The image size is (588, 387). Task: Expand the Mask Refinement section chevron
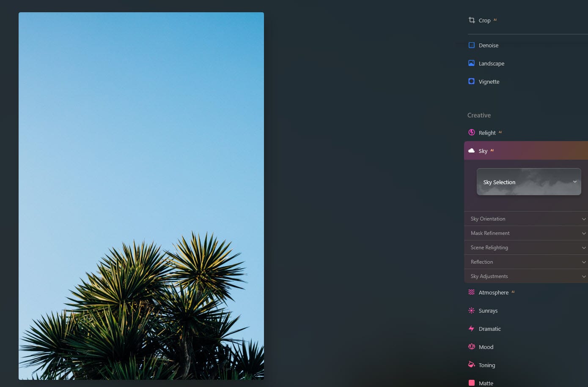tap(584, 233)
